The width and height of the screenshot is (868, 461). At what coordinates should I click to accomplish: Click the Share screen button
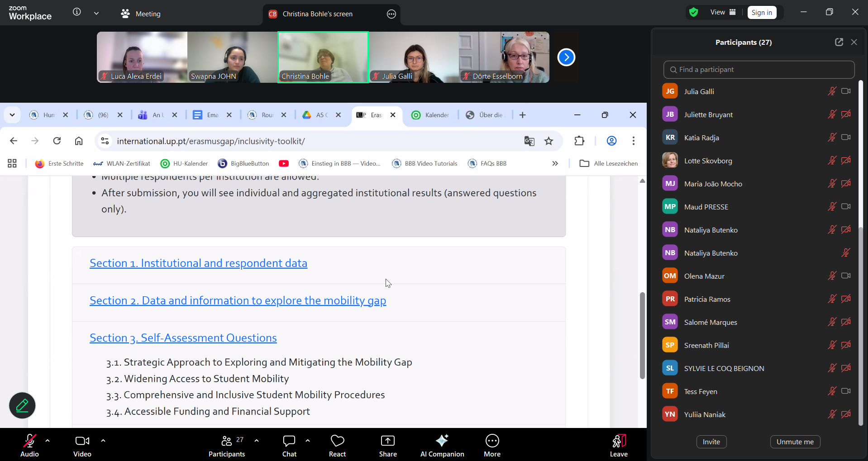coord(388,445)
